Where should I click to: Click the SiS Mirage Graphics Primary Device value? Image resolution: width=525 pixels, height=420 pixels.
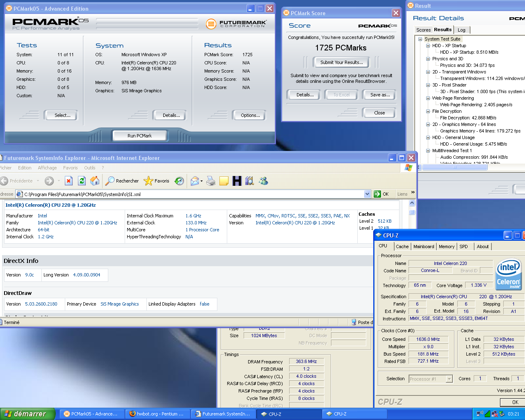pyautogui.click(x=120, y=304)
